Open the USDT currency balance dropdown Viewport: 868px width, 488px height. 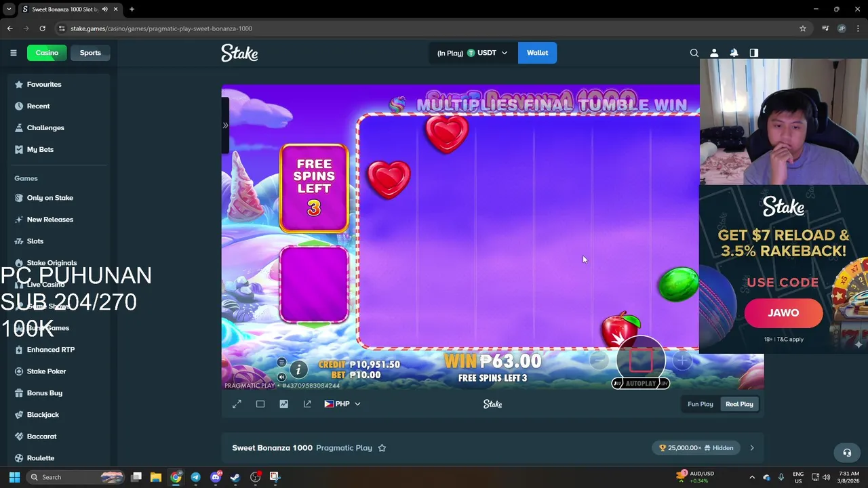(472, 53)
